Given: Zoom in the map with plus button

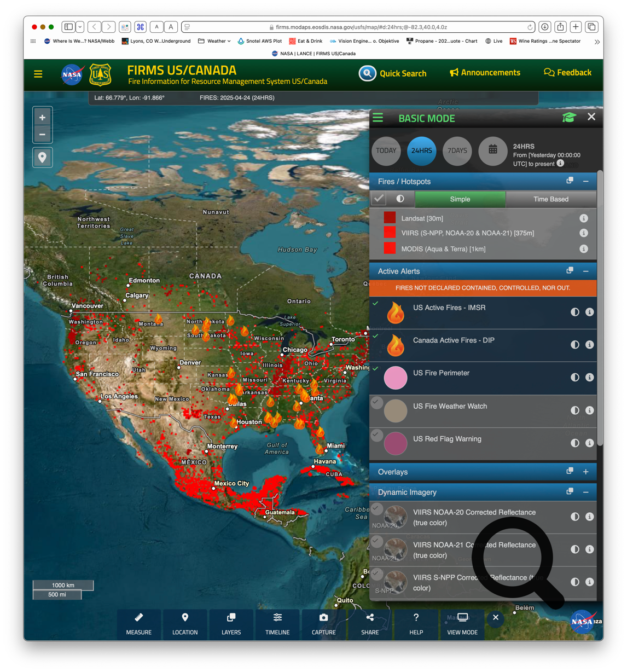Looking at the screenshot, I should tap(42, 117).
